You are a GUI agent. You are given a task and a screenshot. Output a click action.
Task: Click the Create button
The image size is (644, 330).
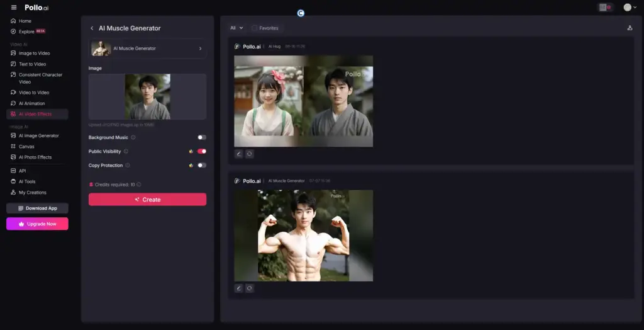147,200
